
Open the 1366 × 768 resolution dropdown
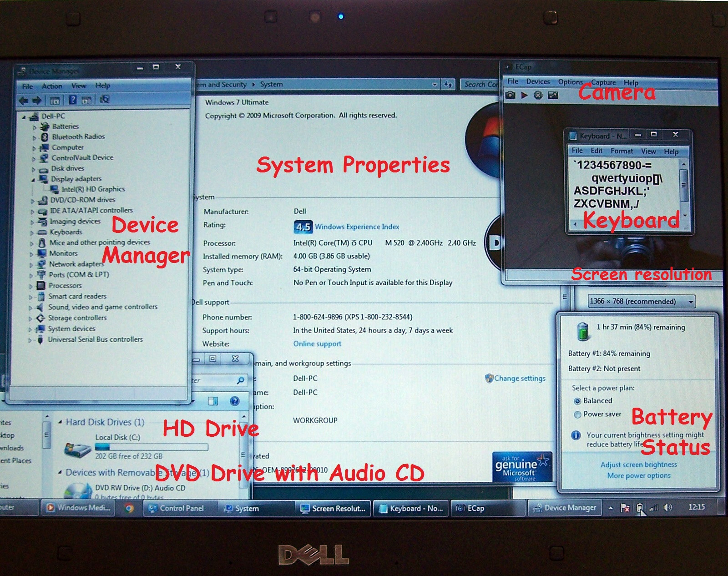(642, 301)
